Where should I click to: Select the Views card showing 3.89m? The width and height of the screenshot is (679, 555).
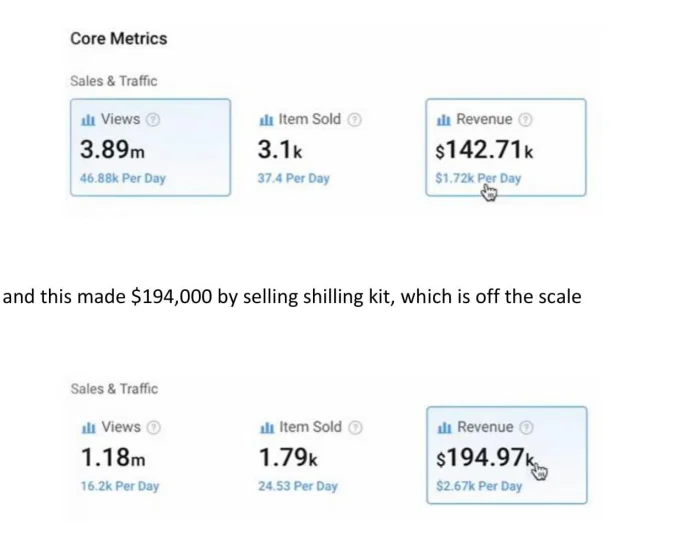(150, 147)
